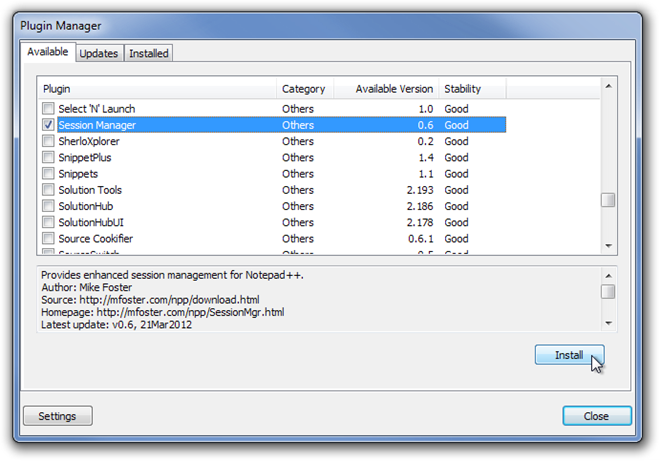
Task: Sort by Category column header
Action: tap(305, 89)
